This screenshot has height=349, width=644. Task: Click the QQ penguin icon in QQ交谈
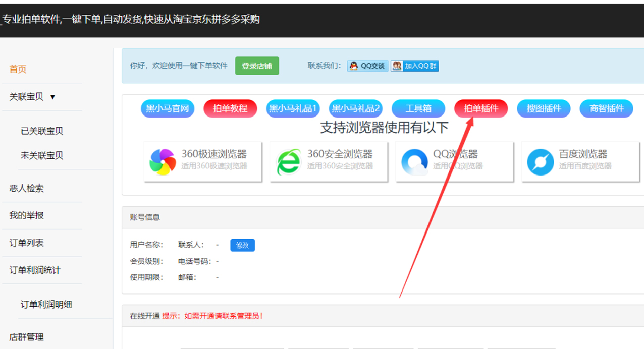coord(354,66)
